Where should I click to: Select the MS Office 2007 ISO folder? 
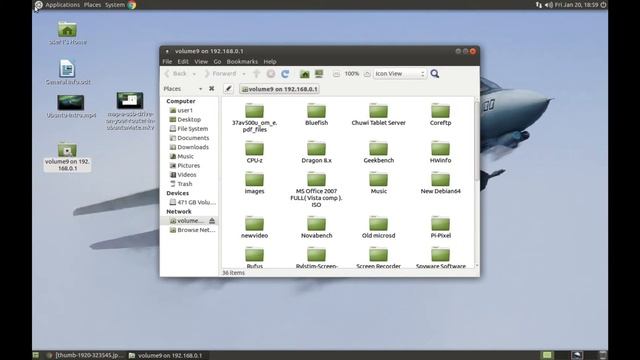(x=316, y=190)
